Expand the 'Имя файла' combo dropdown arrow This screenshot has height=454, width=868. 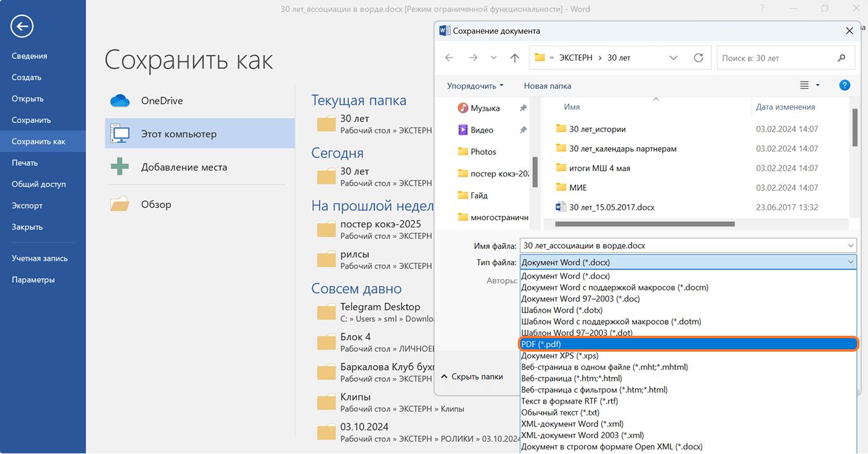coord(850,246)
